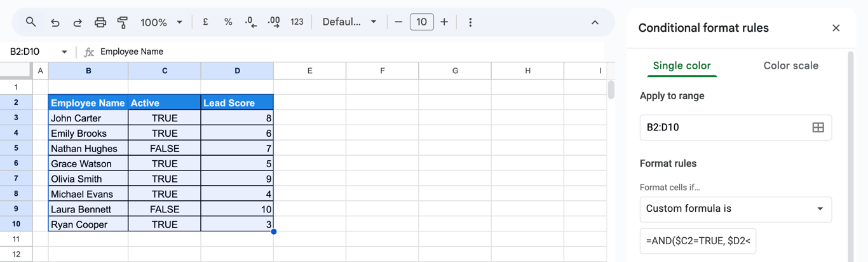Decrease the font size with minus

(x=398, y=22)
